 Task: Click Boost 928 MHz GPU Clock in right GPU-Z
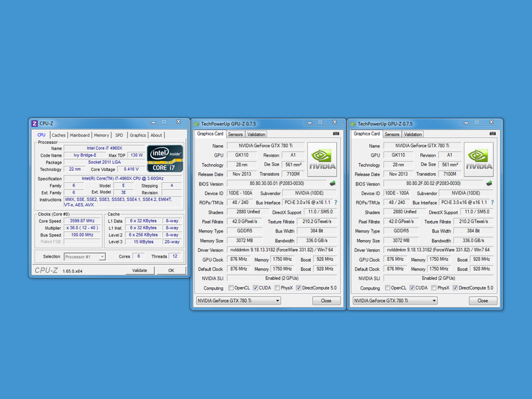[481, 259]
